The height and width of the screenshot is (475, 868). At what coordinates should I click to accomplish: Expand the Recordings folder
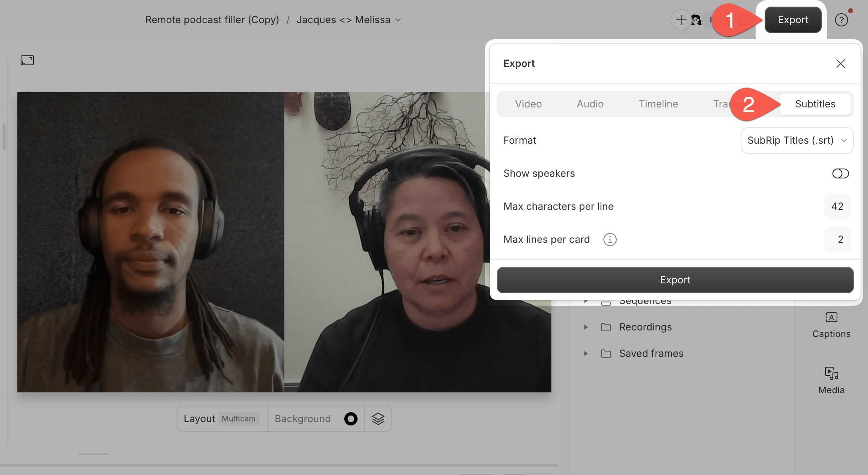(x=586, y=327)
